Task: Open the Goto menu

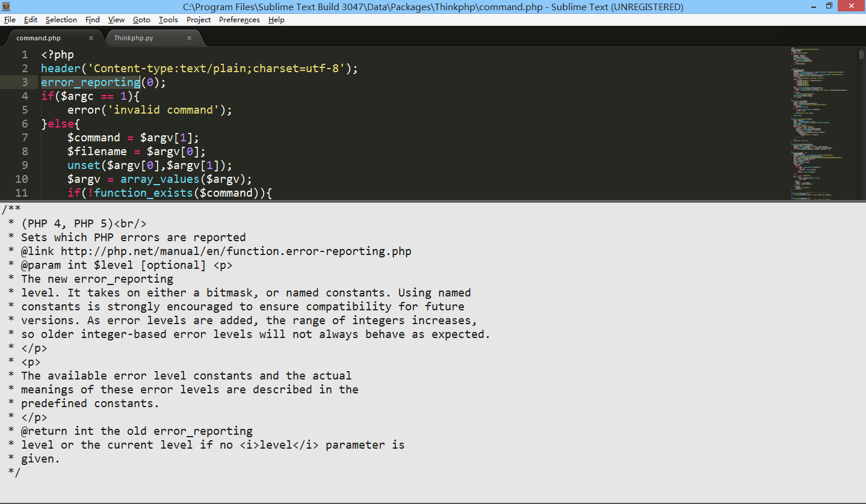Action: [142, 20]
